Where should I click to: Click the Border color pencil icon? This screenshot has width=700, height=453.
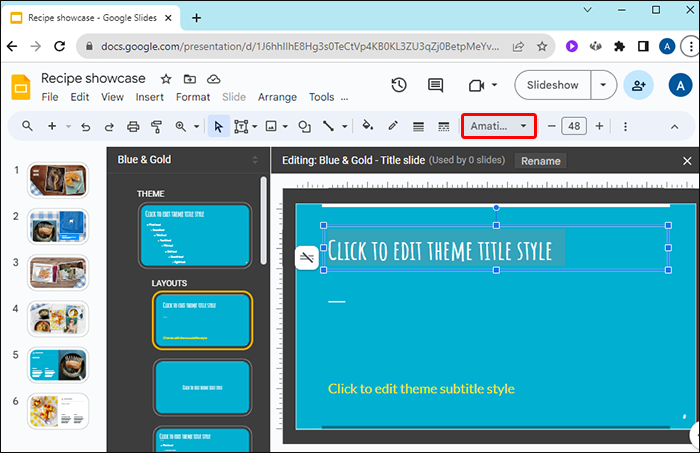coord(393,126)
